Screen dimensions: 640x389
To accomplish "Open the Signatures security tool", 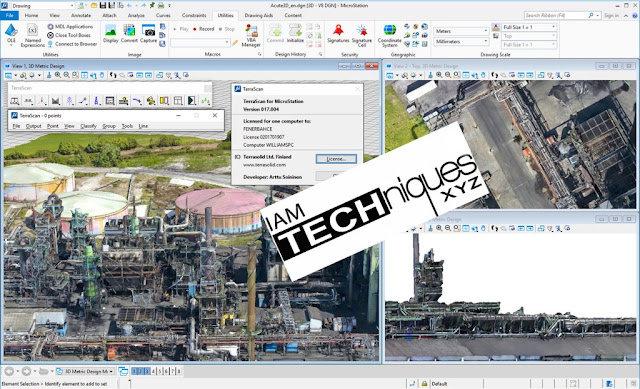I will pyautogui.click(x=338, y=33).
